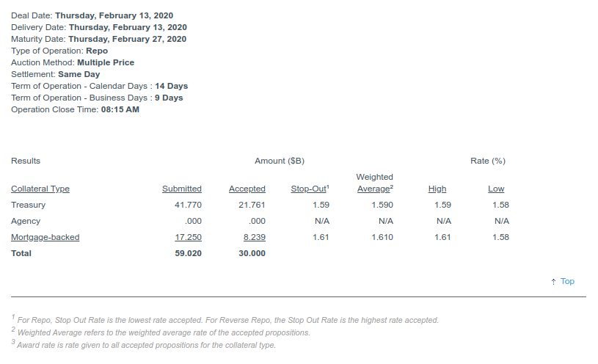Select the High rate column header

point(437,189)
